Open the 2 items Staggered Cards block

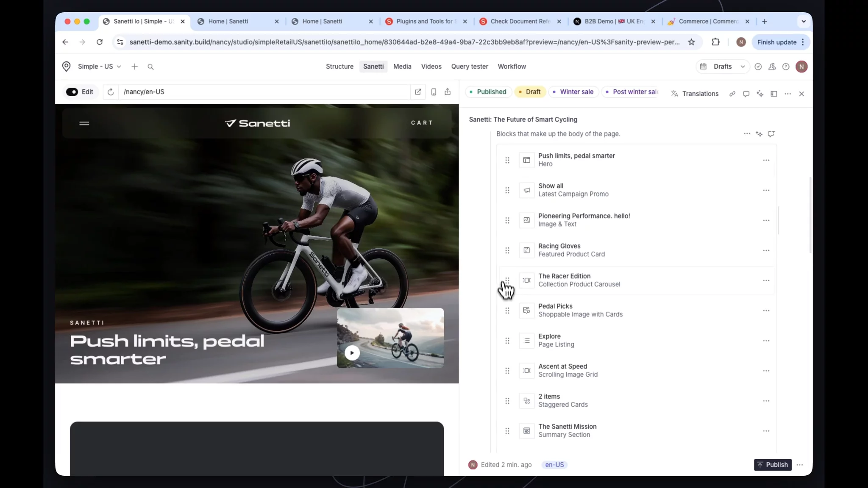(x=636, y=401)
